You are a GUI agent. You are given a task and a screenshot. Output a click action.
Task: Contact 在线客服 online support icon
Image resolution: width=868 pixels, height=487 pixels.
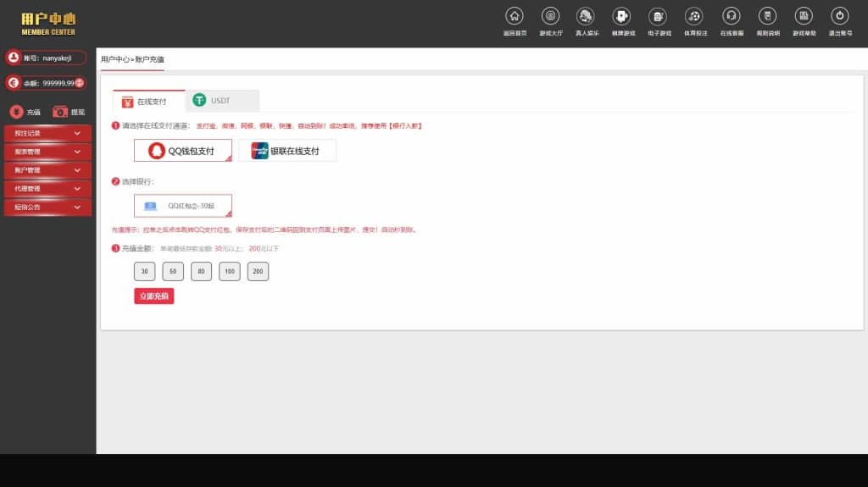click(732, 16)
